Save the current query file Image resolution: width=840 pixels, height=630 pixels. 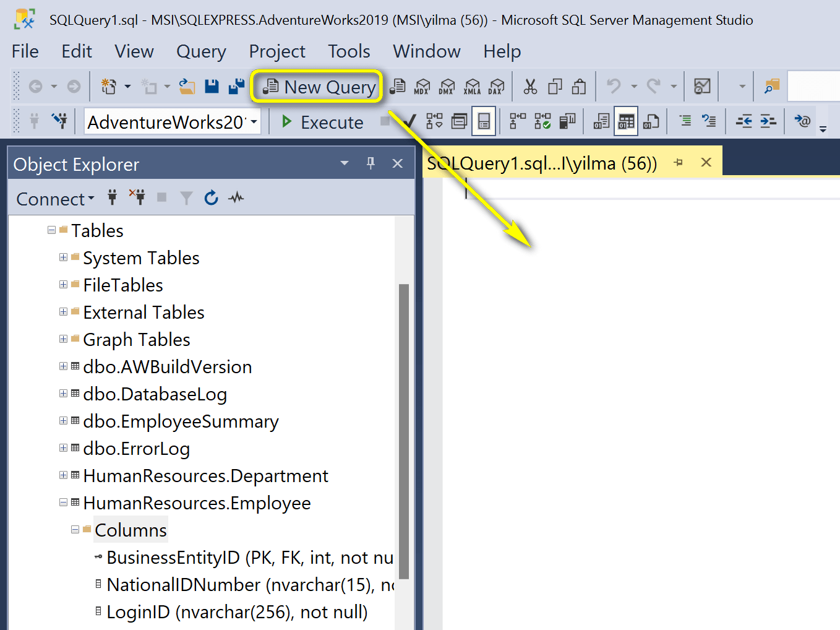[212, 87]
